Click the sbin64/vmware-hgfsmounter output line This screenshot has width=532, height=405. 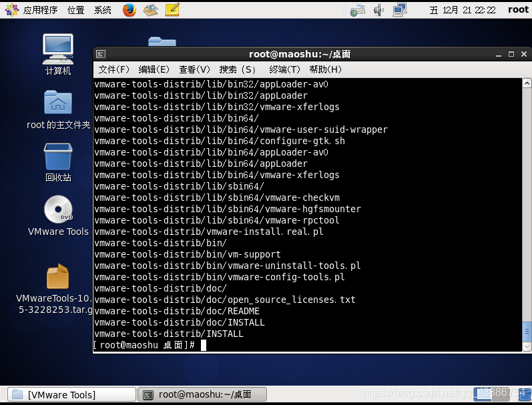[228, 209]
